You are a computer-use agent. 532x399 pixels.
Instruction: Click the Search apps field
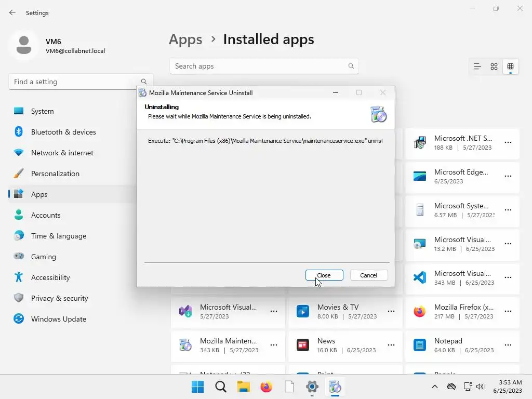(264, 66)
